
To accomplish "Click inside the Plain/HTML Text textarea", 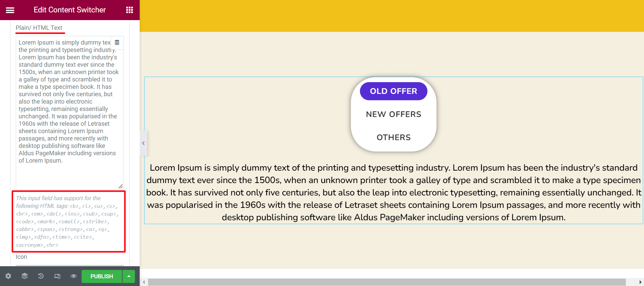I will [70, 113].
